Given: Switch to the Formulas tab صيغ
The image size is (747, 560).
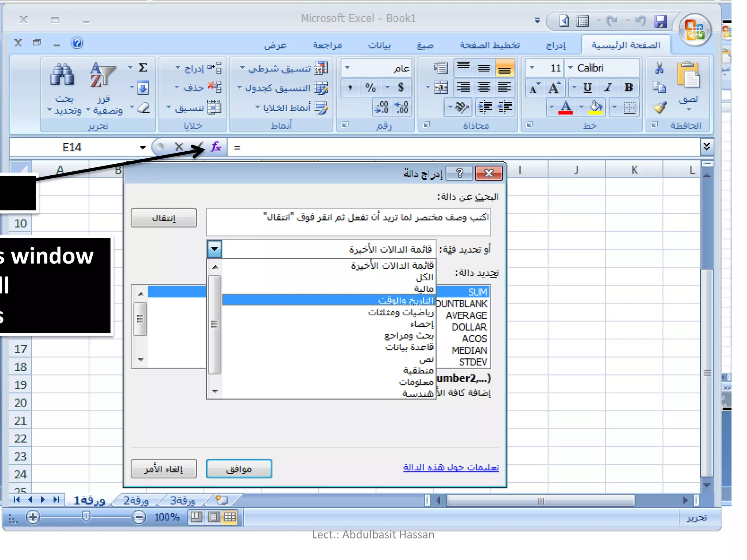Looking at the screenshot, I should click(x=425, y=45).
